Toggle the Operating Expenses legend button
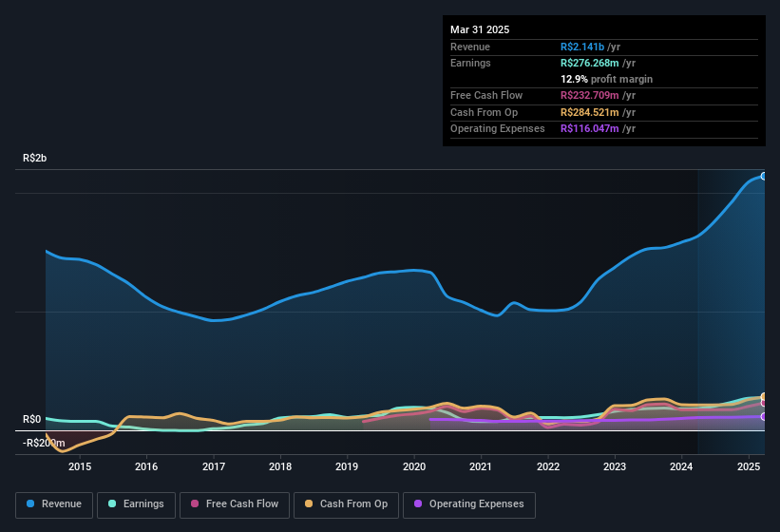780x532 pixels. pyautogui.click(x=469, y=504)
